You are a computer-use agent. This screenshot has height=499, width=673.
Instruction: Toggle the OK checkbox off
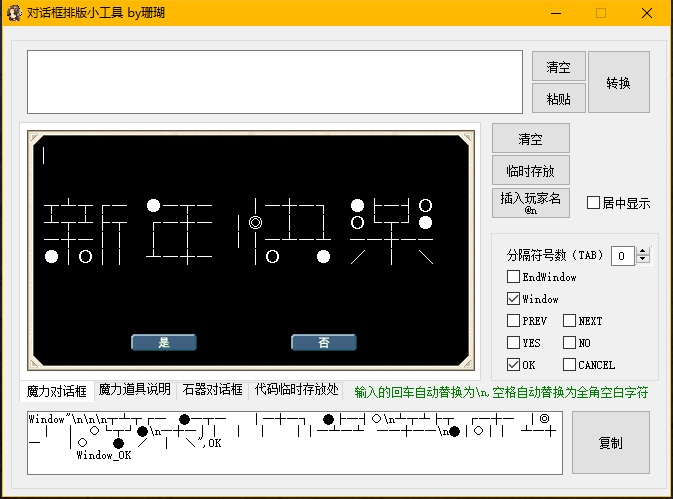point(513,365)
